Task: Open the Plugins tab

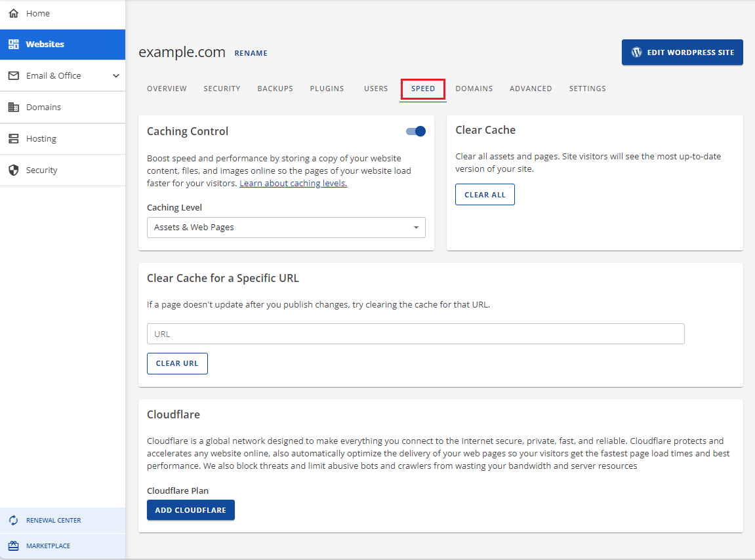Action: coord(327,89)
